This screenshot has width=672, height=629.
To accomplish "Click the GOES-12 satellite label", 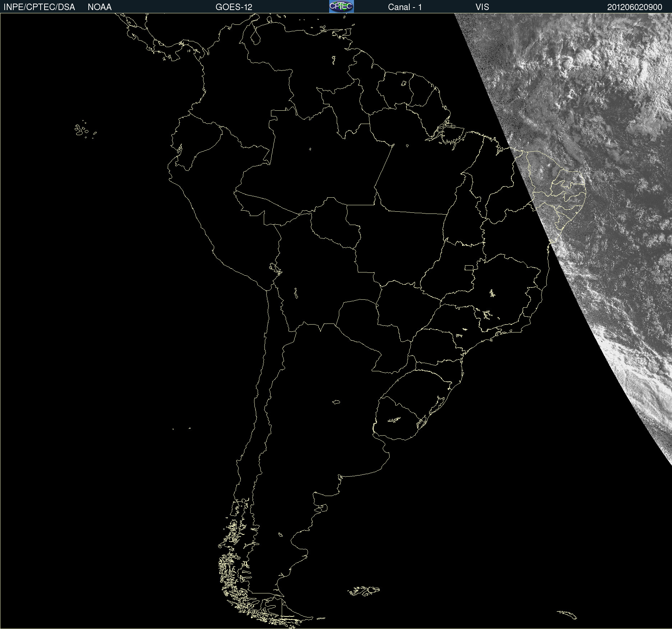I will (234, 7).
